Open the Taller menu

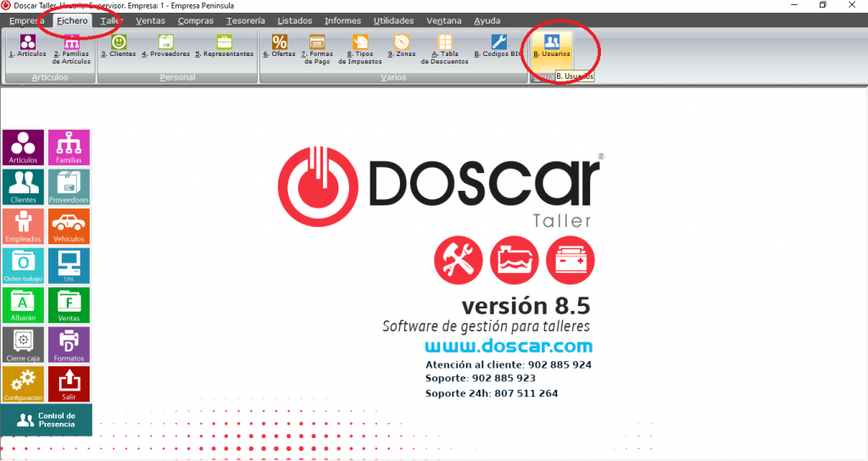coord(111,20)
